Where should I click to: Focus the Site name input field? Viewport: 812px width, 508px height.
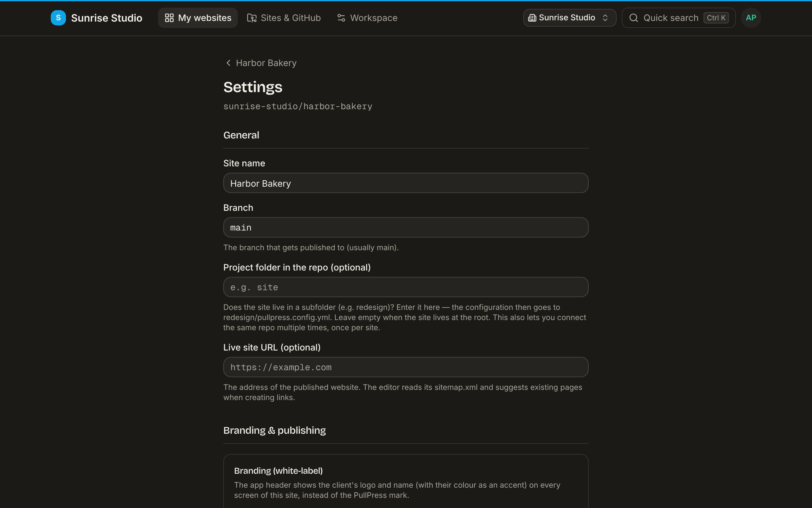[x=406, y=183]
